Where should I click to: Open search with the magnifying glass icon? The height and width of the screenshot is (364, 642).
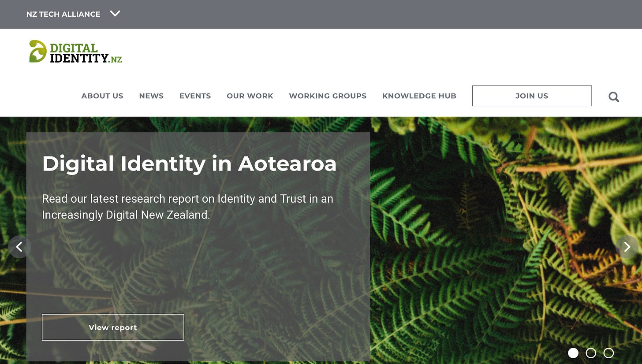(614, 97)
